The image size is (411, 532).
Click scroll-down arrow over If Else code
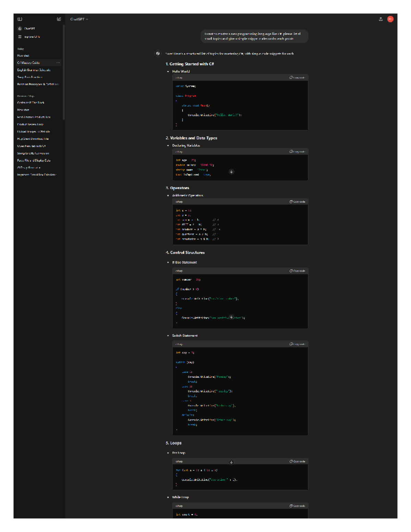232,317
